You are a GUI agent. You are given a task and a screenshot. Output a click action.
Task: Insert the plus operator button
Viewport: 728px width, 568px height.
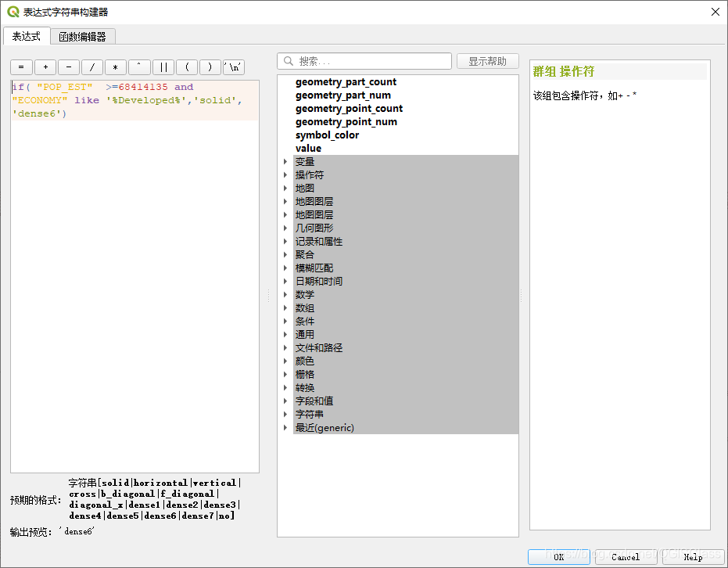click(x=45, y=67)
